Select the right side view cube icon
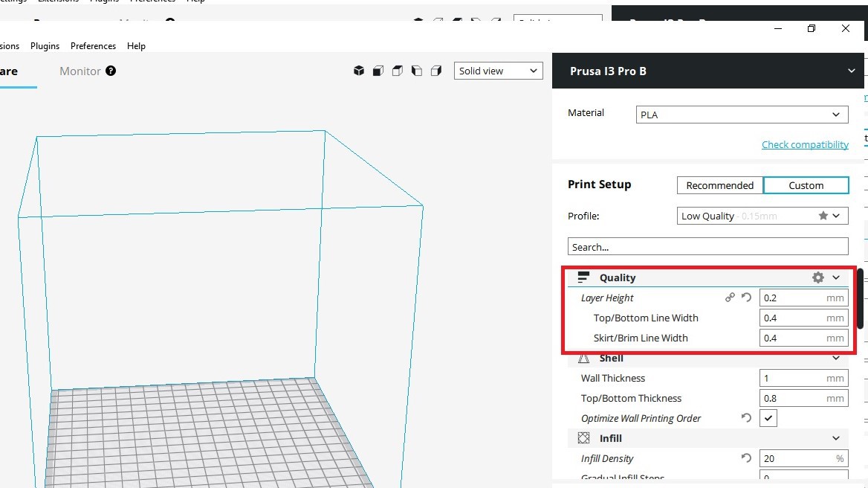The image size is (868, 488). pos(436,71)
